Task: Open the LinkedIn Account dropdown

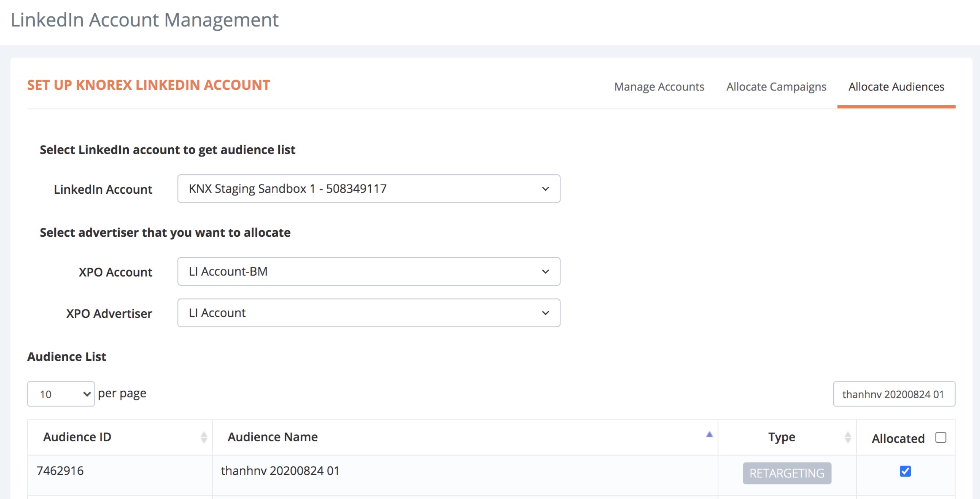Action: tap(369, 189)
